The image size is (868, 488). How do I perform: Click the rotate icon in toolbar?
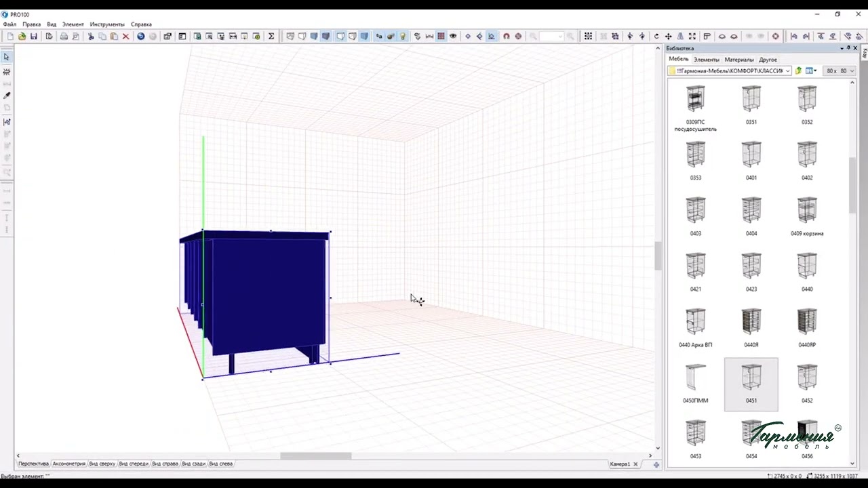point(656,37)
